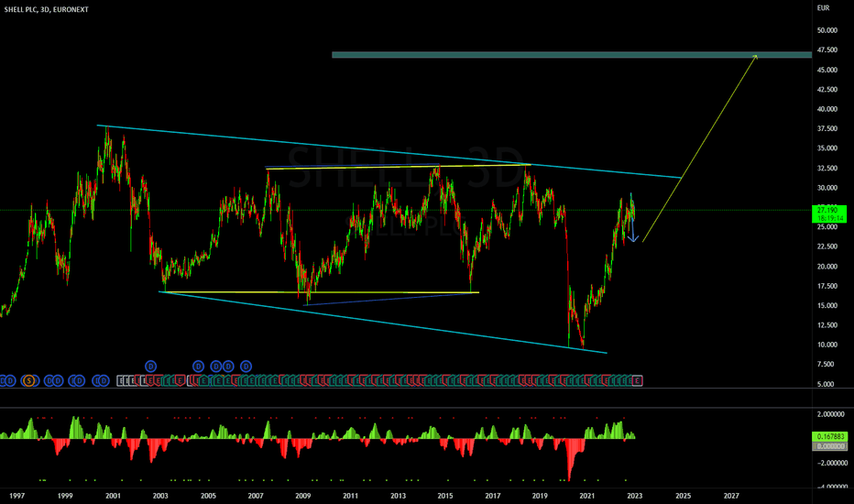Click the 2023 time axis label
This screenshot has width=854, height=504.
(634, 495)
